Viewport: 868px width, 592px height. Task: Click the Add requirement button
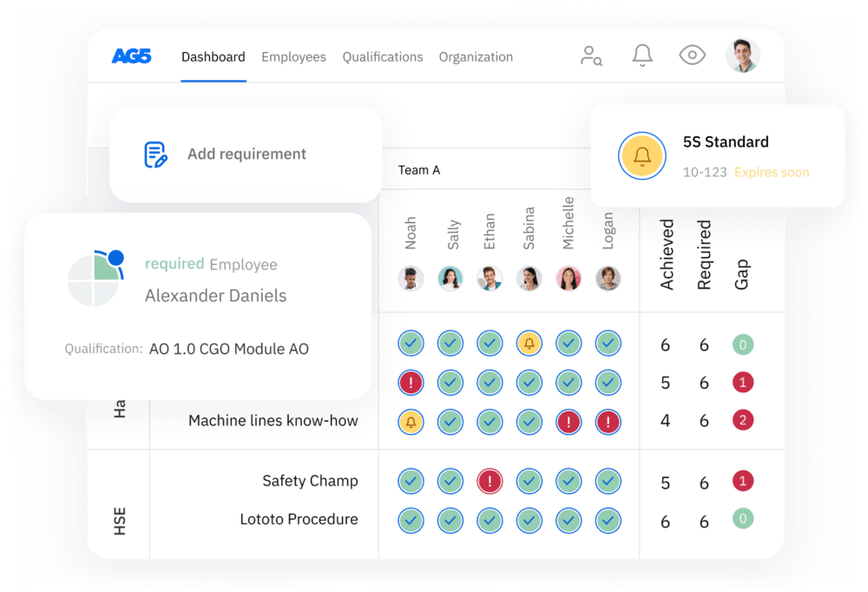click(246, 155)
